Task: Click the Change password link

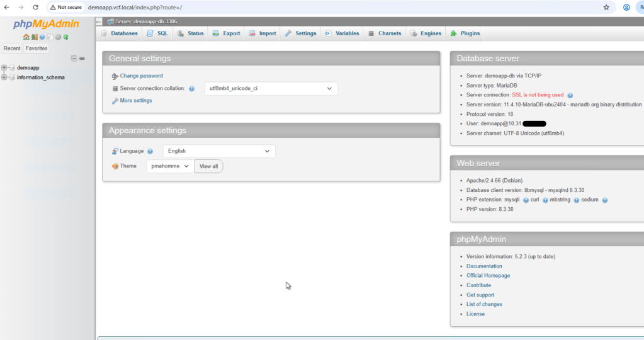Action: (x=141, y=76)
